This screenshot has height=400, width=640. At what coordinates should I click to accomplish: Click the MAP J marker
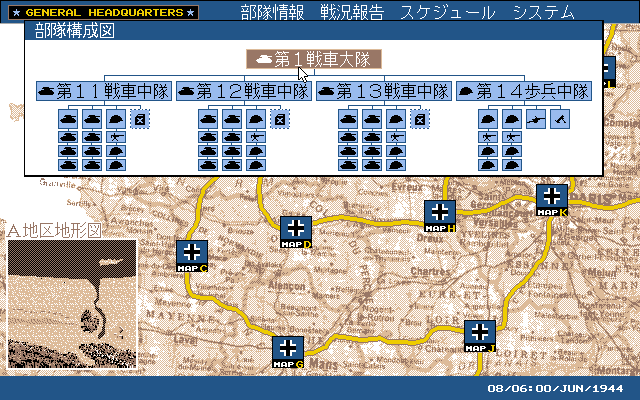(480, 336)
